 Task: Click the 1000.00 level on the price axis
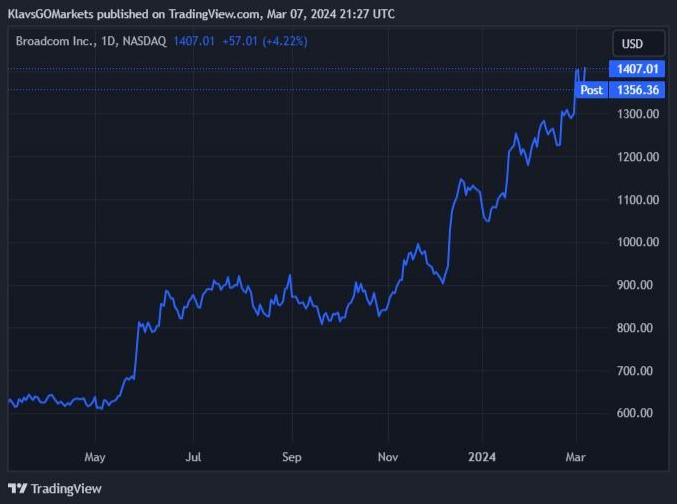pos(638,242)
